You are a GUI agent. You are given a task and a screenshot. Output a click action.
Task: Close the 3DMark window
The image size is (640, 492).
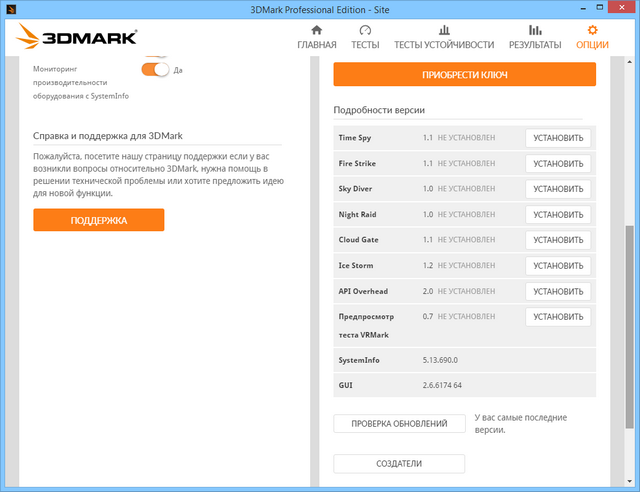pos(622,7)
